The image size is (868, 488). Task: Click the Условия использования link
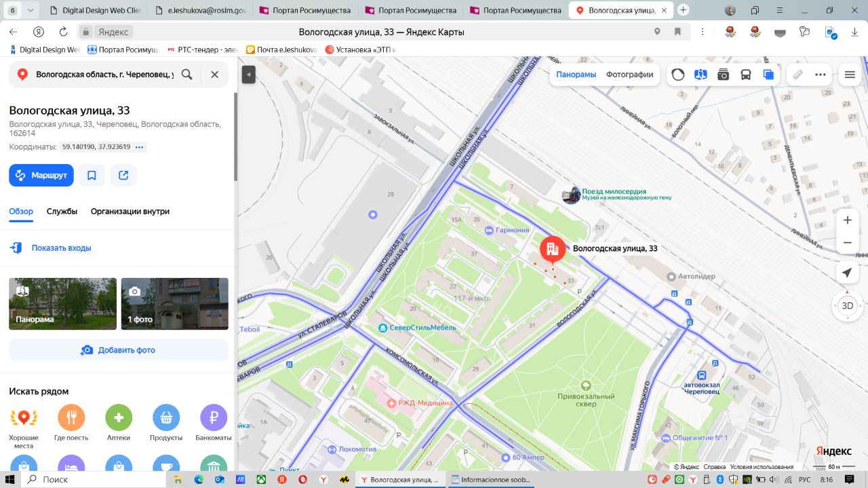tap(762, 467)
